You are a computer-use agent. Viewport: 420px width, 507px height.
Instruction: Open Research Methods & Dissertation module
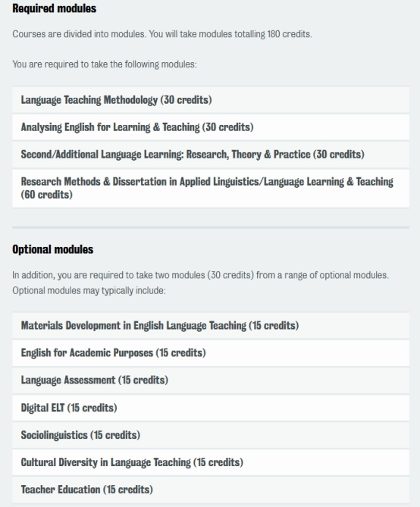point(211,188)
